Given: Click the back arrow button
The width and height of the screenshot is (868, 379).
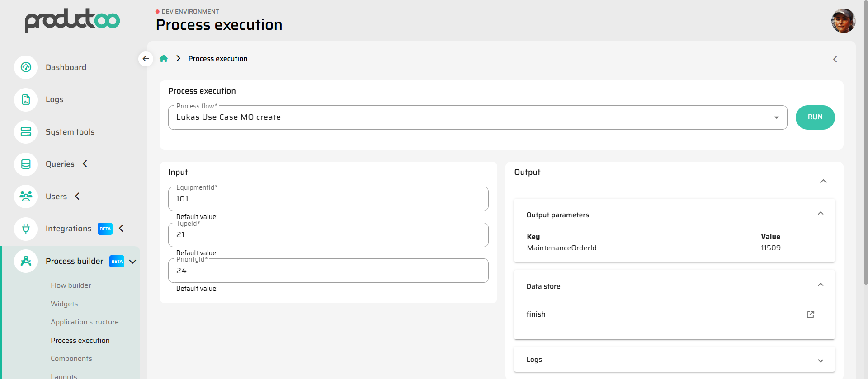Looking at the screenshot, I should coord(146,59).
